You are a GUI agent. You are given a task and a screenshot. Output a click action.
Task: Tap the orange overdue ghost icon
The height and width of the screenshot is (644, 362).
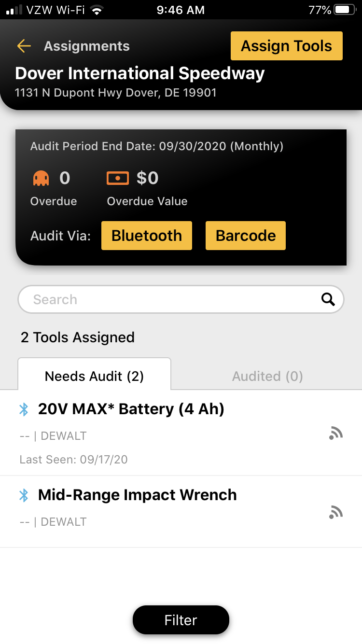41,179
